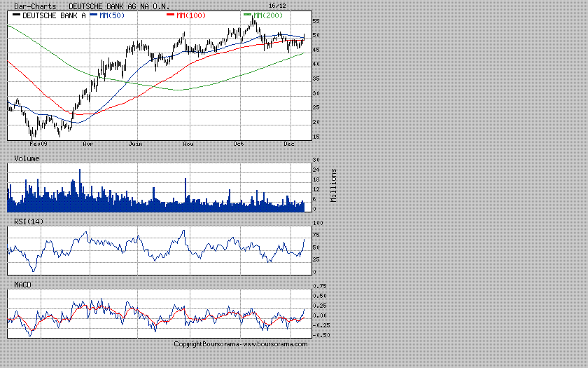Click the price axis value '15'
588x368 pixels.
[x=316, y=137]
